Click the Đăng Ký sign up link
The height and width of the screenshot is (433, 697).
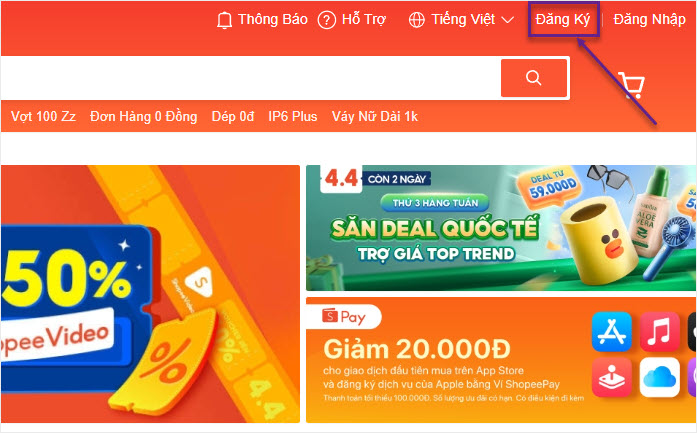point(563,20)
